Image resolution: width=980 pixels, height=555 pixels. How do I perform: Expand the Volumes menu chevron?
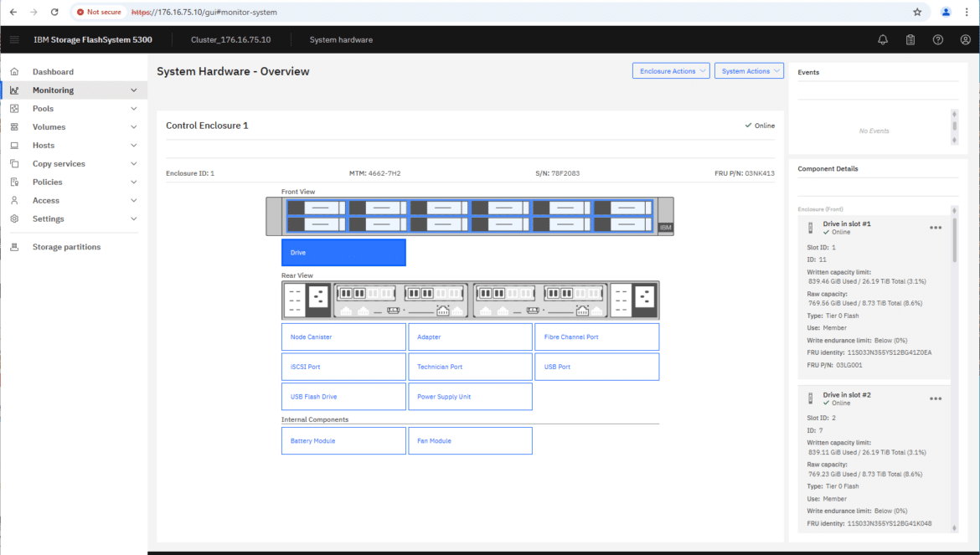point(134,126)
